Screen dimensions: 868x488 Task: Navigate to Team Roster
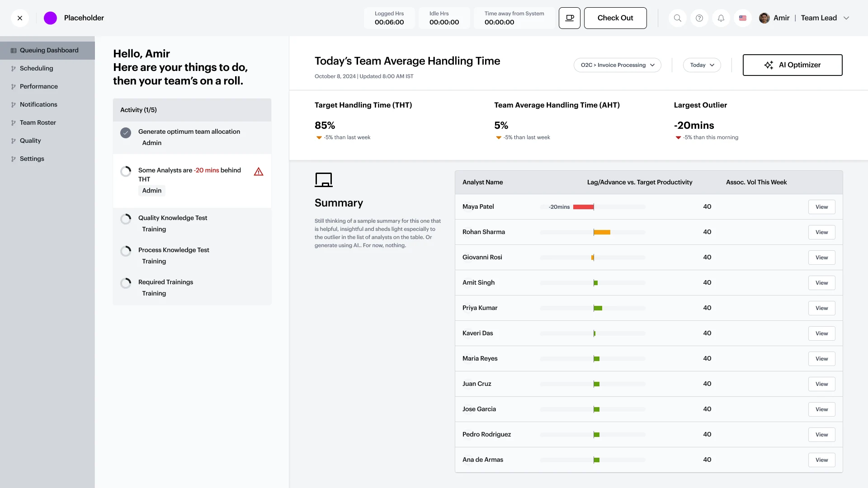tap(47, 123)
